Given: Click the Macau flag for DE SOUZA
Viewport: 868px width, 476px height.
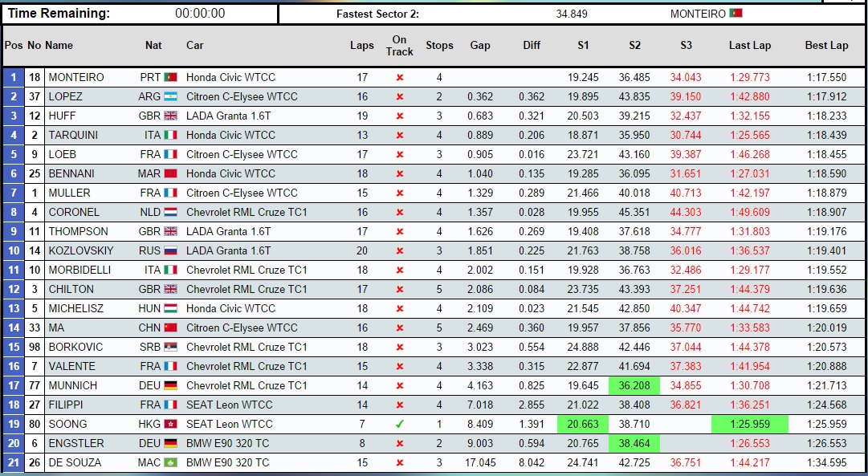Looking at the screenshot, I should (x=169, y=462).
